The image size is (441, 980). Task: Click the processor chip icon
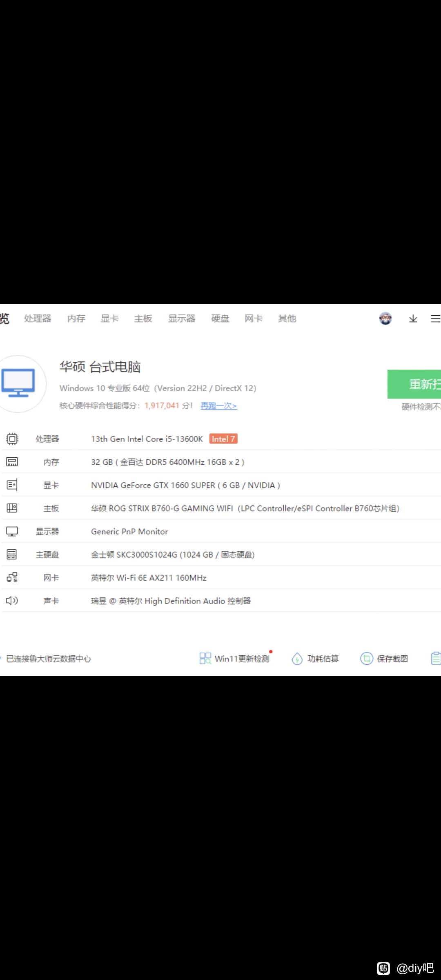pos(12,439)
